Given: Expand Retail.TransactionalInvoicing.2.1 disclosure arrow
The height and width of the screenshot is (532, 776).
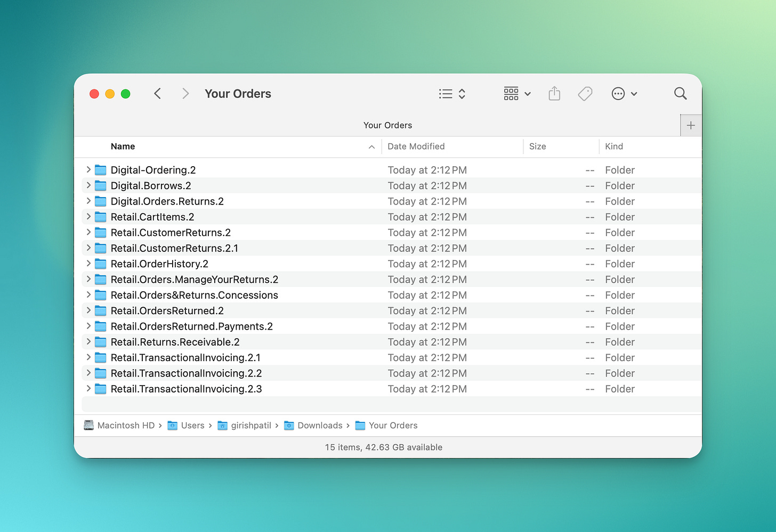Looking at the screenshot, I should [x=88, y=357].
